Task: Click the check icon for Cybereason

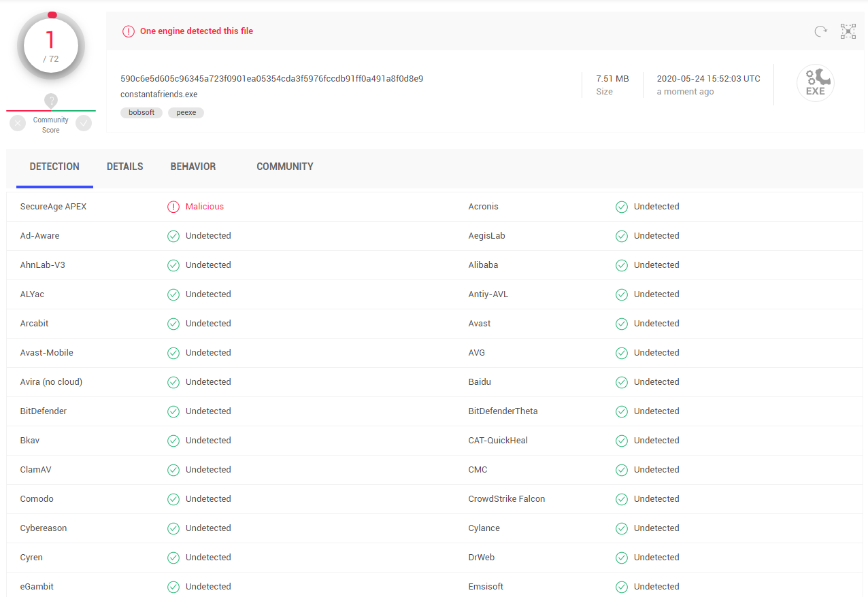Action: coord(173,528)
